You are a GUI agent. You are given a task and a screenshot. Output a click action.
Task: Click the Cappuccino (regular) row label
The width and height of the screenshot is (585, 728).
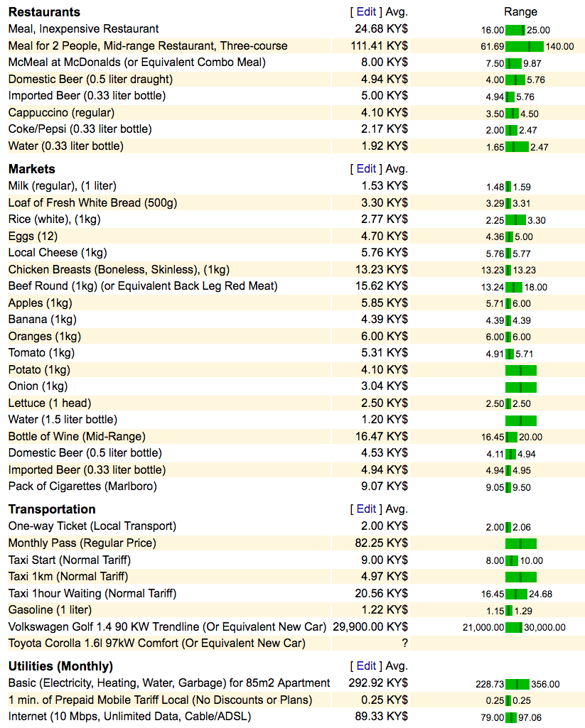61,112
